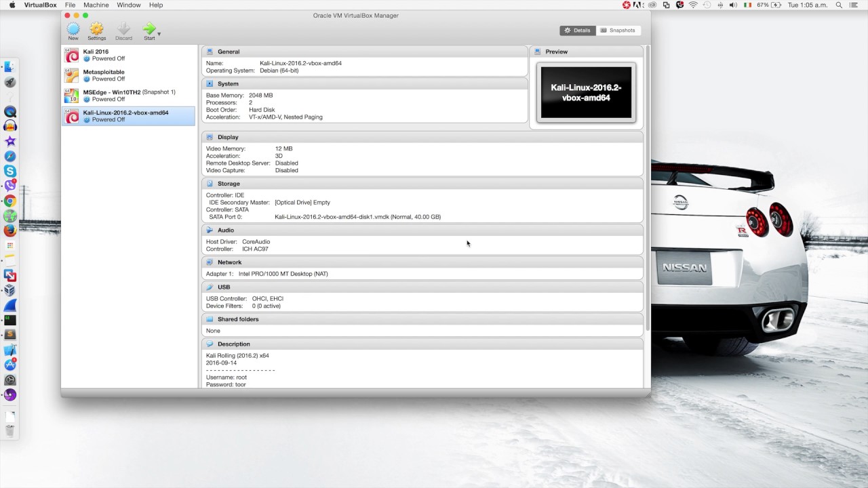Image resolution: width=868 pixels, height=488 pixels.
Task: Select the MSEdge - Win10TH2 virtual machine
Action: click(129, 96)
